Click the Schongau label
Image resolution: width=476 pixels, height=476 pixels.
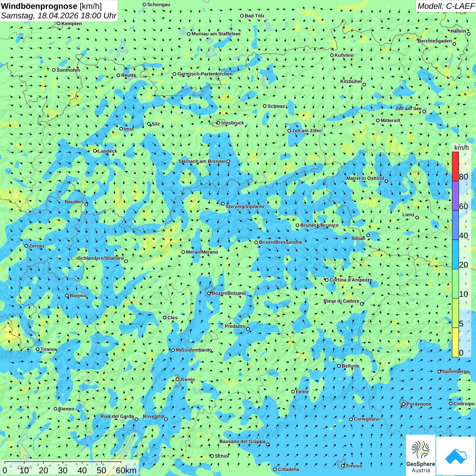[159, 4]
